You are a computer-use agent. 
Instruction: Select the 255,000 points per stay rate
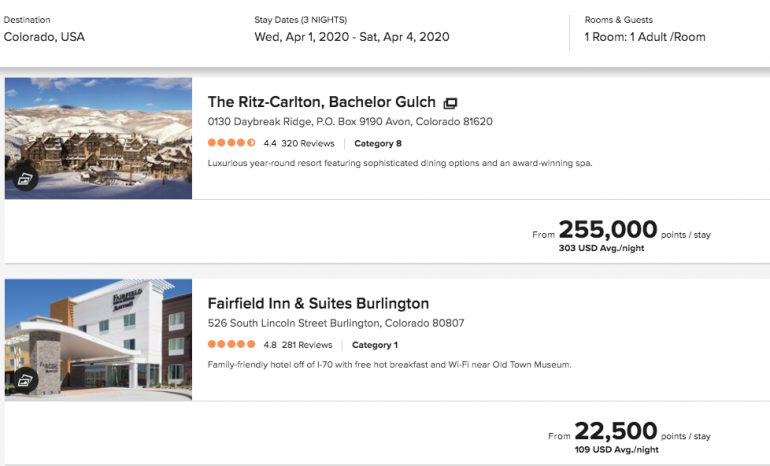click(608, 231)
